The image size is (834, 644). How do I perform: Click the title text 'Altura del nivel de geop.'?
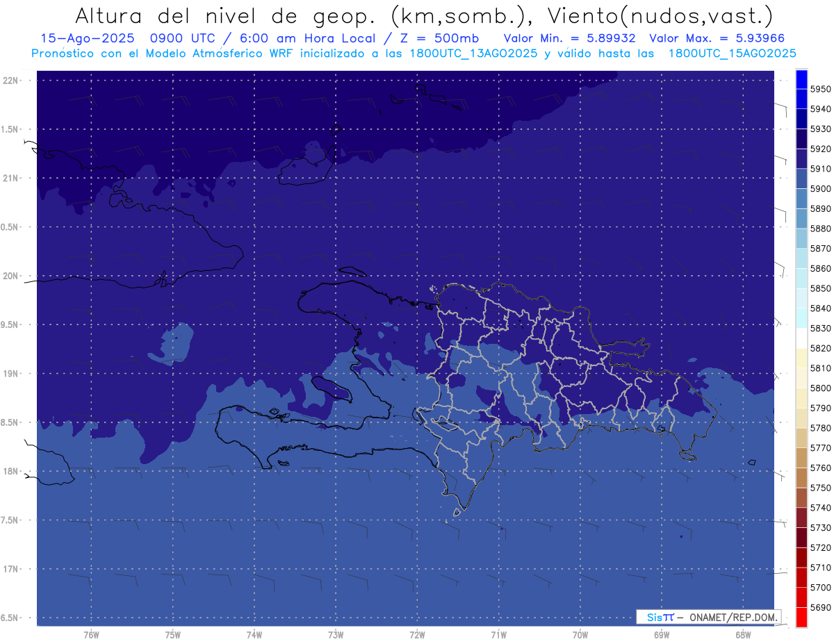[225, 16]
